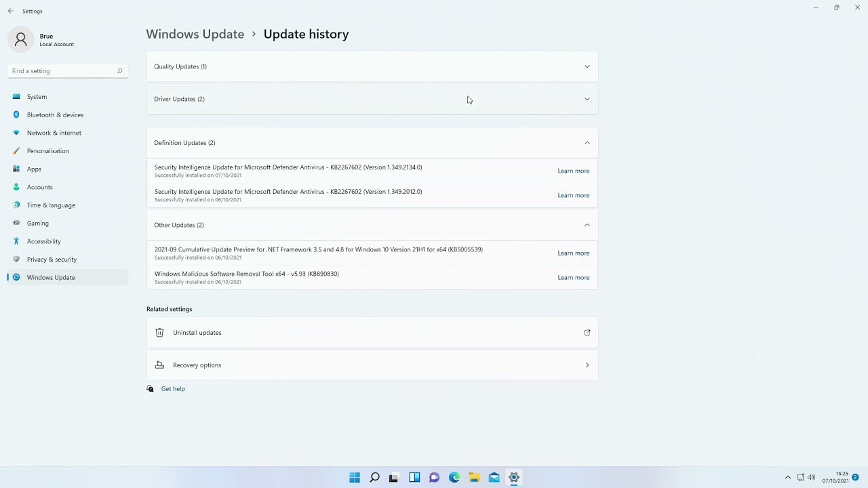Screen dimensions: 868x488
Task: Click the Quality Updates (1) header text
Action: click(x=180, y=66)
